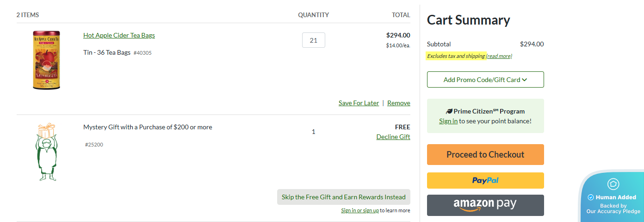Click the chevron arrow on the Promo Code box
Viewport: 644px width, 222px height.
[525, 80]
